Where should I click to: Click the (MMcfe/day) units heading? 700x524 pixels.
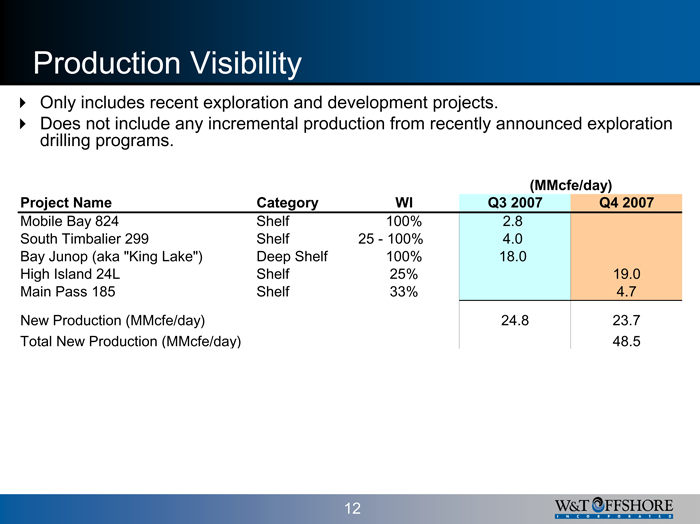[570, 185]
